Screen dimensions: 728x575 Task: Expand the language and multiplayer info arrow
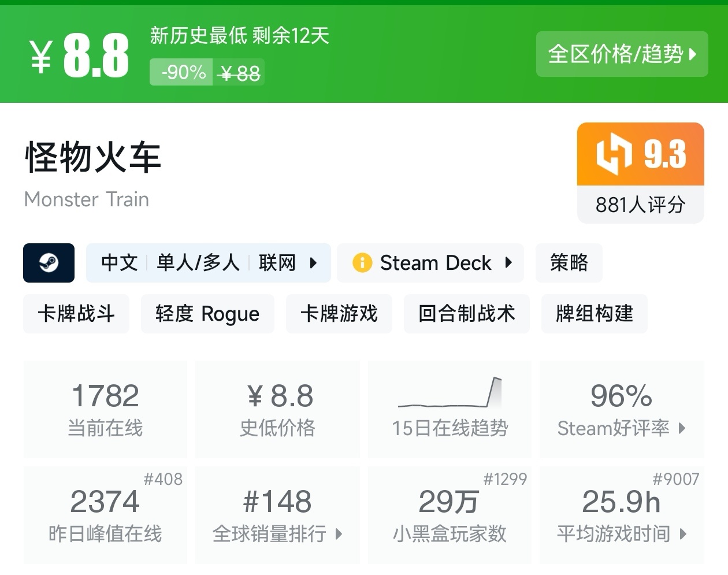click(313, 263)
